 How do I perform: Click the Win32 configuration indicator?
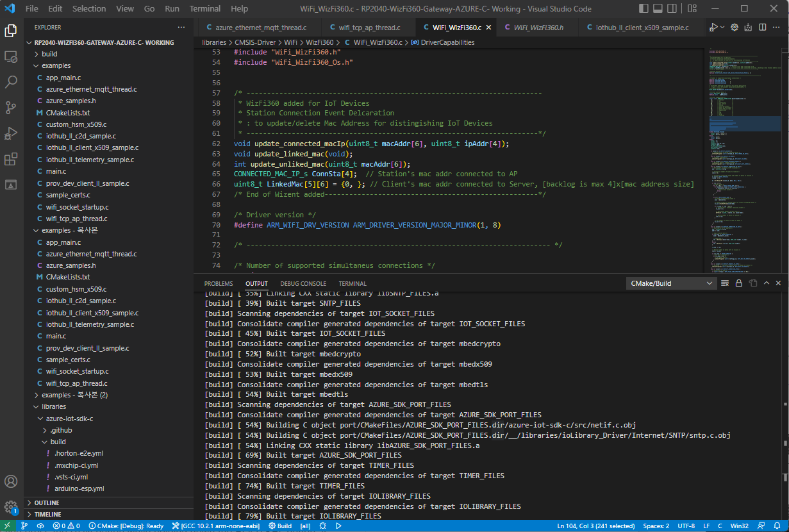click(739, 526)
